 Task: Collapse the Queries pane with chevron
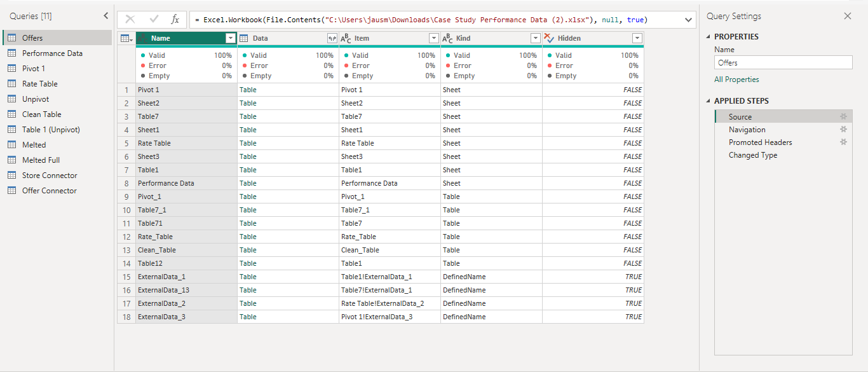[105, 16]
